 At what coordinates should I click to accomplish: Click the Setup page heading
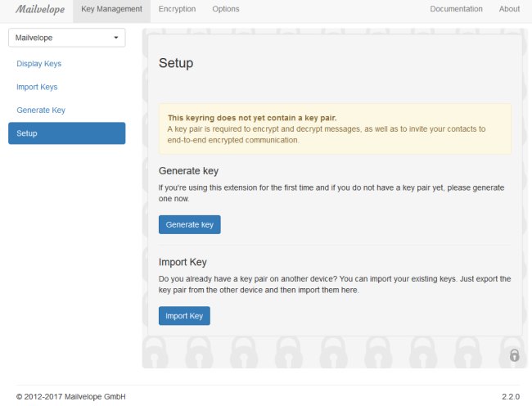[176, 63]
